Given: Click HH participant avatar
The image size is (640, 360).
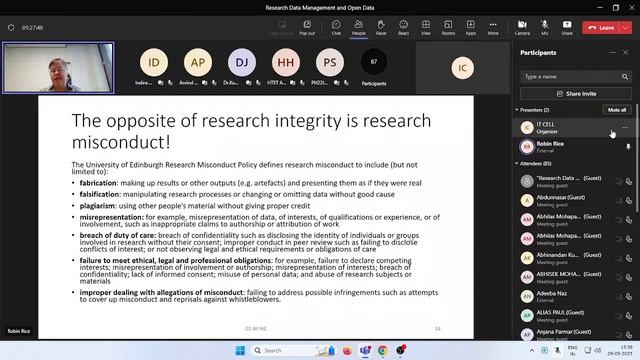Looking at the screenshot, I should point(286,62).
